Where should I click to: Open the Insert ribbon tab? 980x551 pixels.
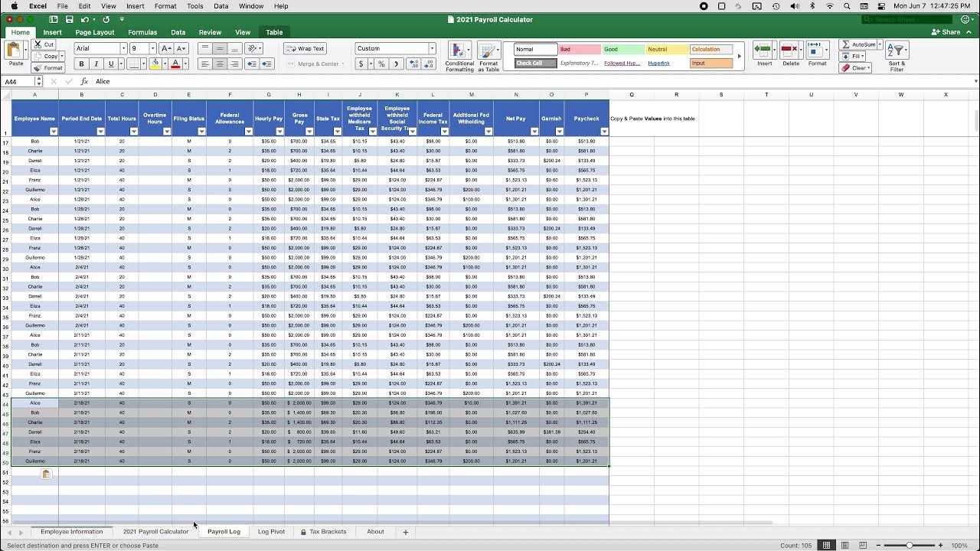pyautogui.click(x=52, y=32)
